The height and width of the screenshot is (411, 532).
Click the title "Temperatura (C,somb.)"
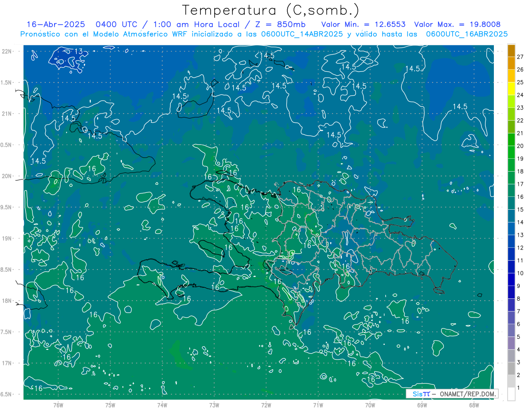coord(271,11)
